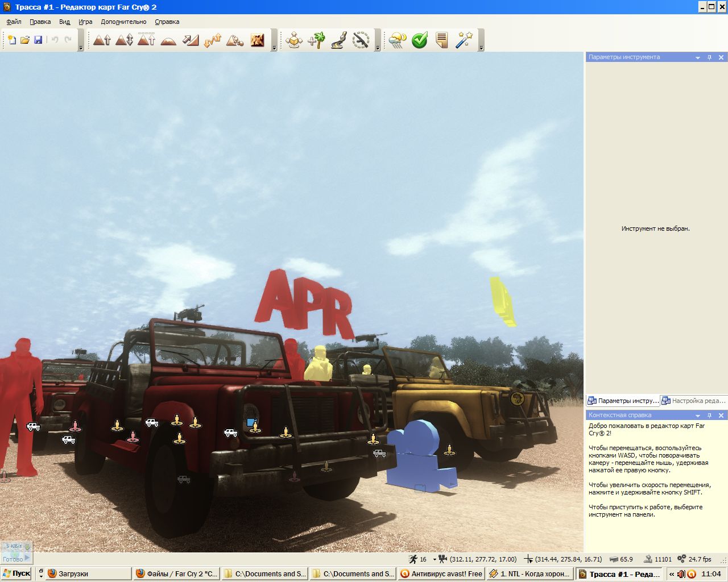Close the Параметры инструмента panel
Image resolution: width=728 pixels, height=582 pixels.
pos(721,57)
